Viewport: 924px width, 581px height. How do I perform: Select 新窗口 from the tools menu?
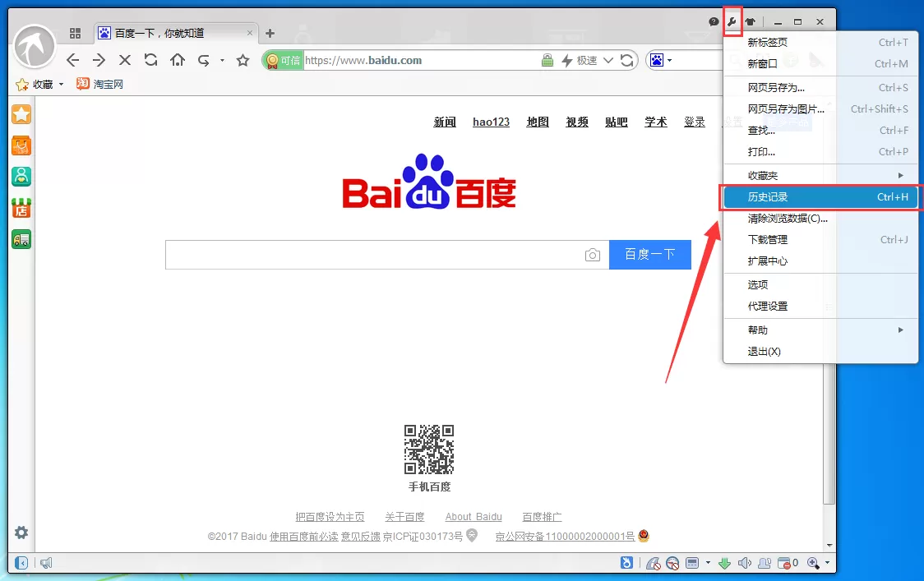pos(821,63)
